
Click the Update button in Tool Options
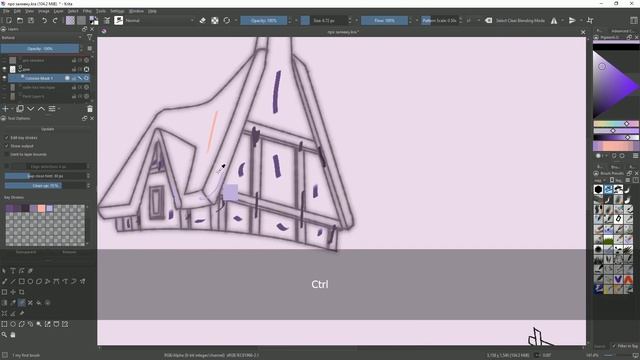(47, 129)
